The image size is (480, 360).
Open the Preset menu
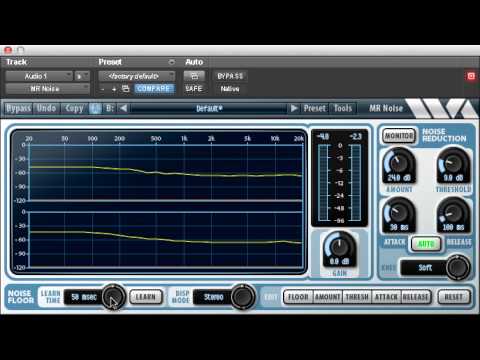(314, 108)
